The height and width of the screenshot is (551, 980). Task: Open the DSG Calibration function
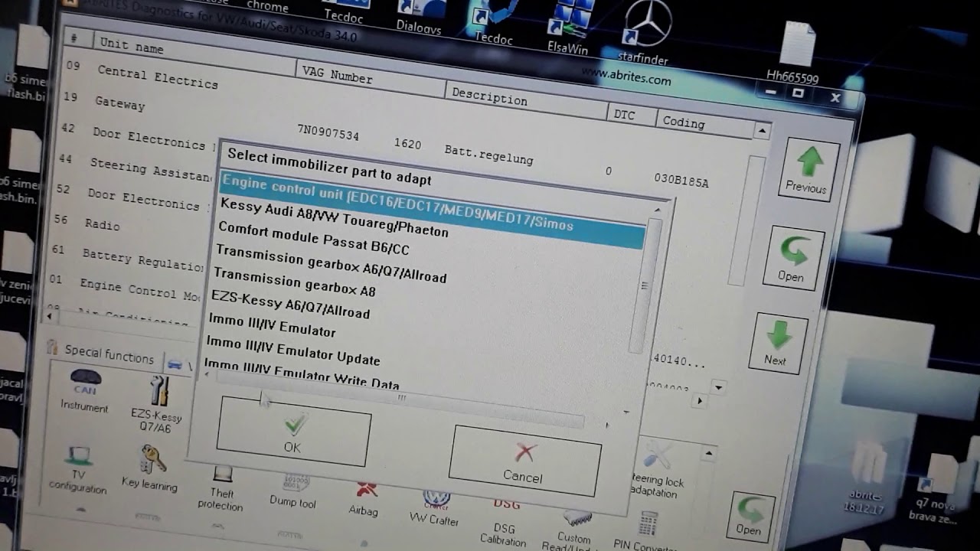pos(504,521)
